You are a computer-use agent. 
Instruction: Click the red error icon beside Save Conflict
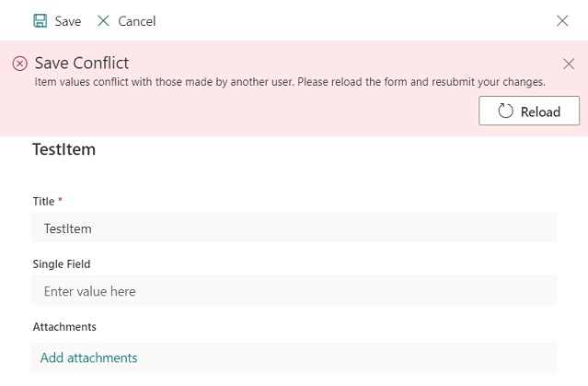click(x=20, y=64)
